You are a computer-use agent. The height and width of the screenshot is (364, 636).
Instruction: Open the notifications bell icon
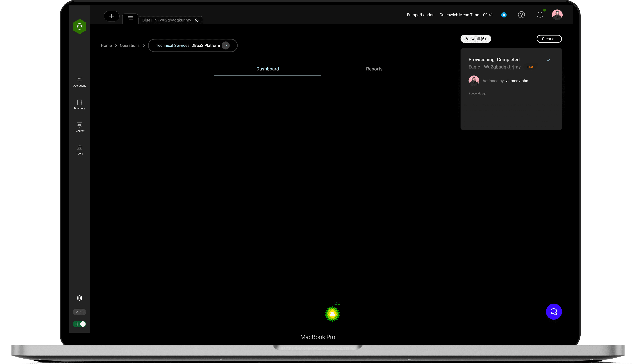[x=540, y=15]
